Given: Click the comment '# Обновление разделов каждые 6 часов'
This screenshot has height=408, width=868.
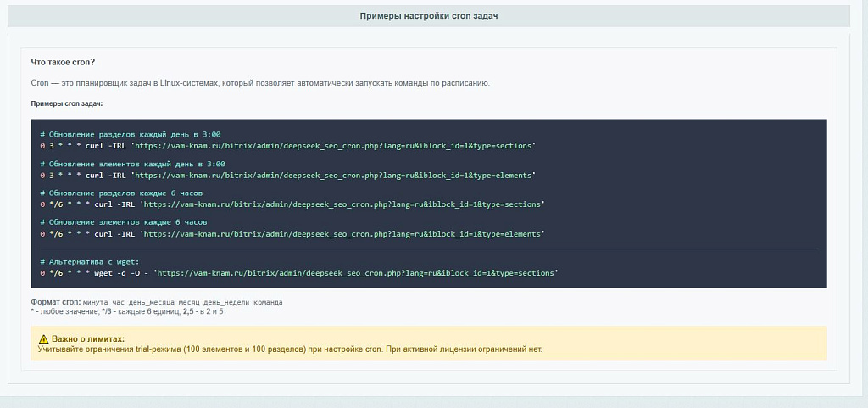Looking at the screenshot, I should (x=120, y=193).
